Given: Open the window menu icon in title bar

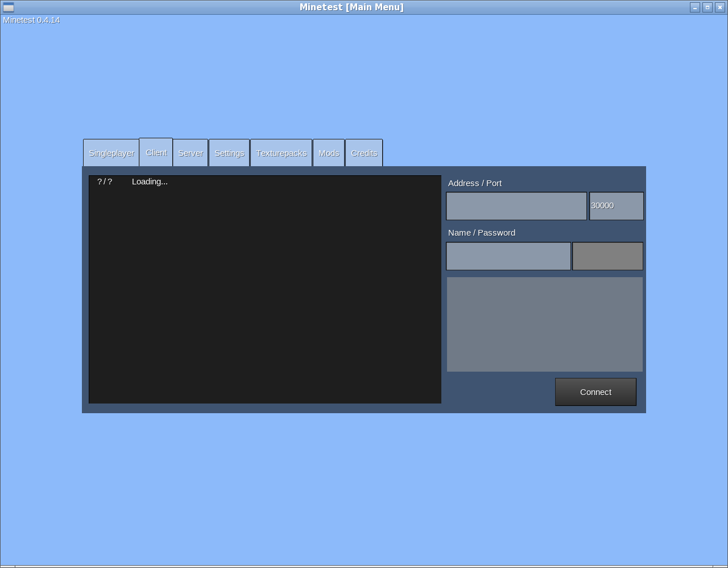Looking at the screenshot, I should pyautogui.click(x=9, y=7).
